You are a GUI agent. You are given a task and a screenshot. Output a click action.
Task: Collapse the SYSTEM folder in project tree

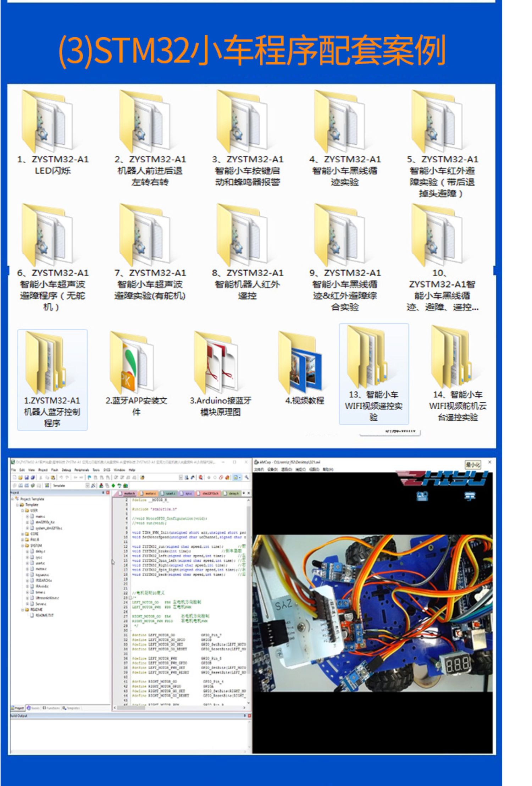coord(23,545)
